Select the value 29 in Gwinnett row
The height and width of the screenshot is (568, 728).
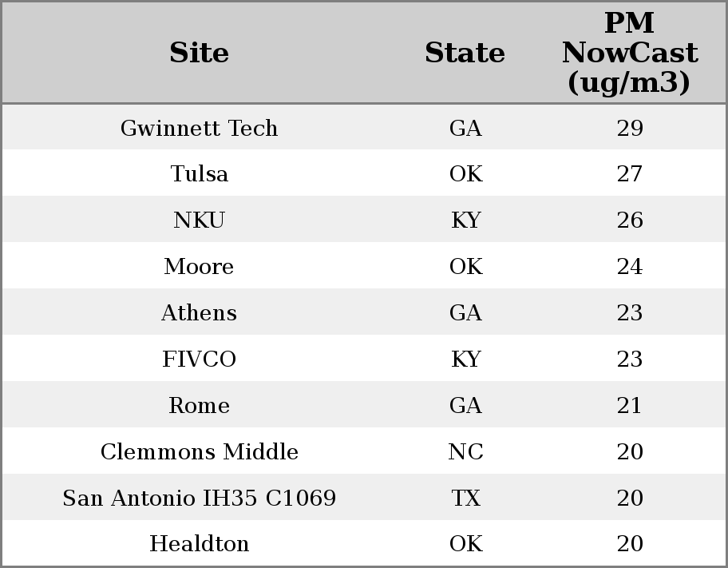click(x=630, y=128)
